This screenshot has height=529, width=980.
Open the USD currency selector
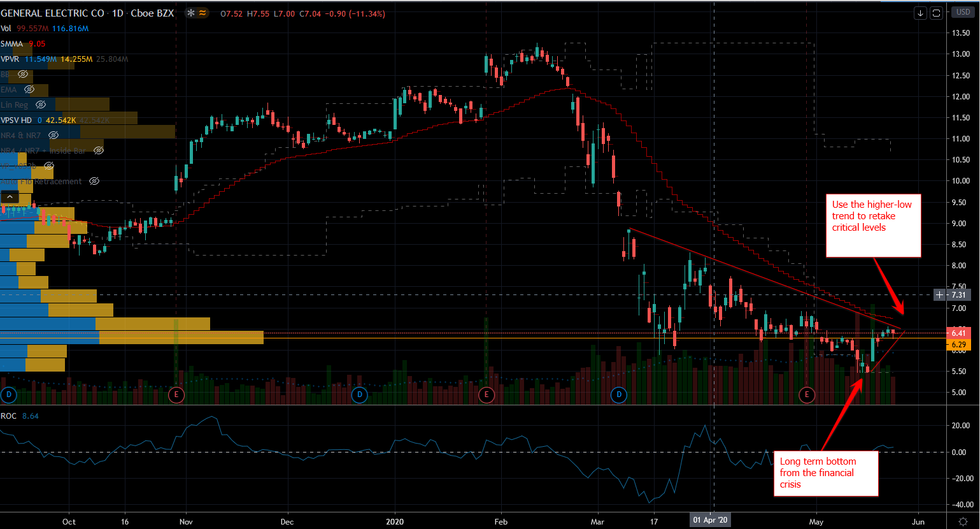[963, 13]
